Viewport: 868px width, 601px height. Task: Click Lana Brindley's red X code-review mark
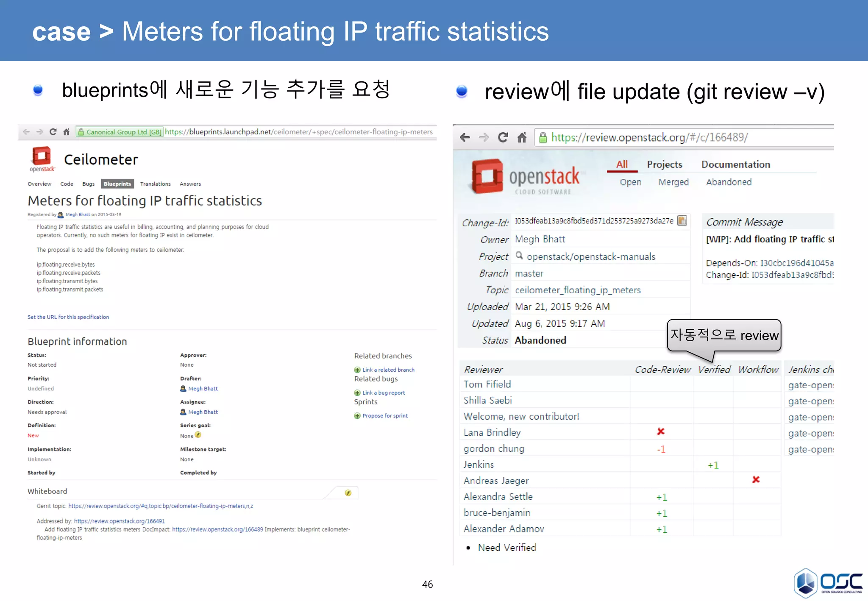(661, 431)
